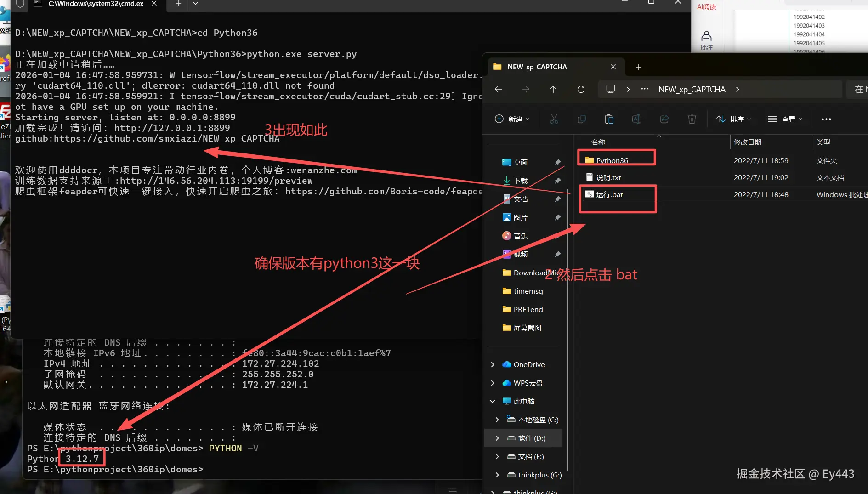Click the Rename icon in toolbar
Screen dimensions: 868x494
pos(637,119)
